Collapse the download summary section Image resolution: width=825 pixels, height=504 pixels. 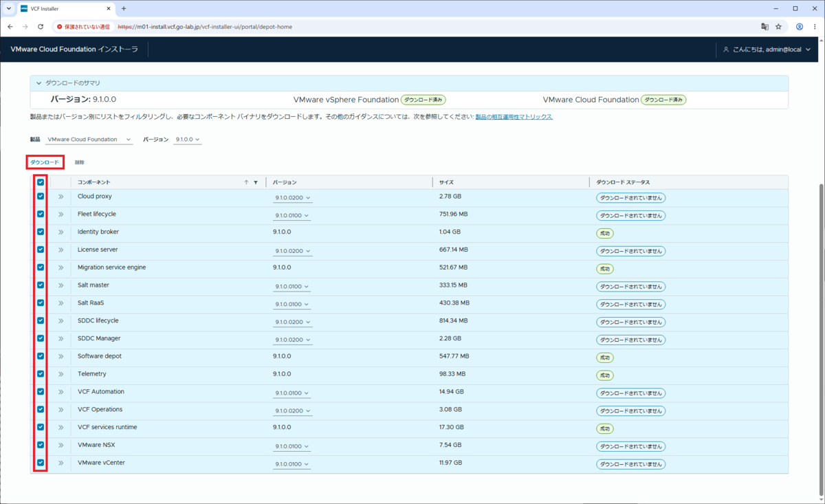(39, 83)
